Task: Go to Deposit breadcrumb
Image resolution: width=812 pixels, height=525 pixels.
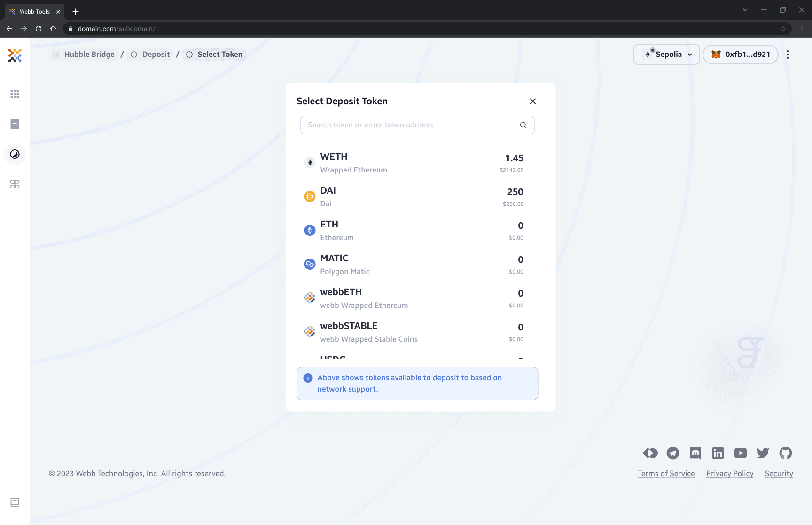Action: coord(150,55)
